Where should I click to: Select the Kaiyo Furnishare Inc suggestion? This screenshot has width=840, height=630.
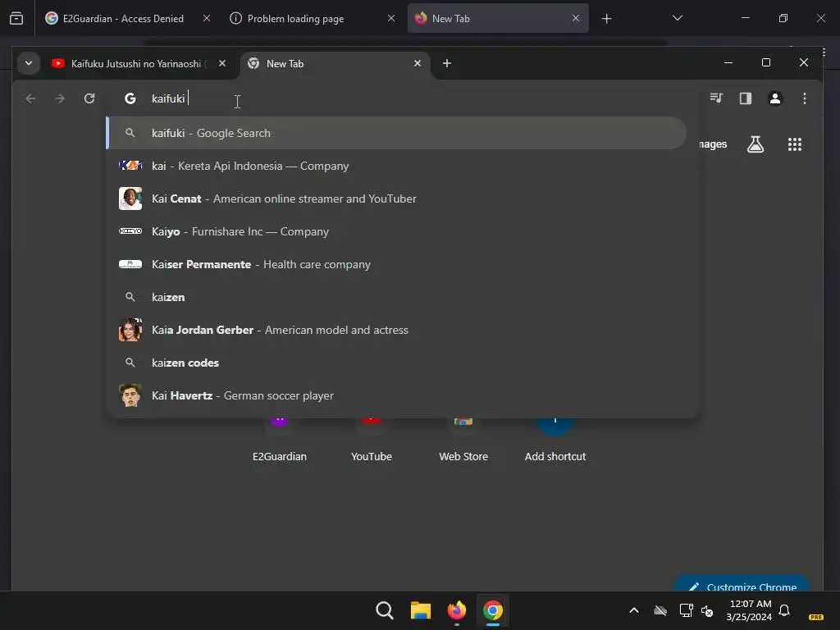click(396, 231)
